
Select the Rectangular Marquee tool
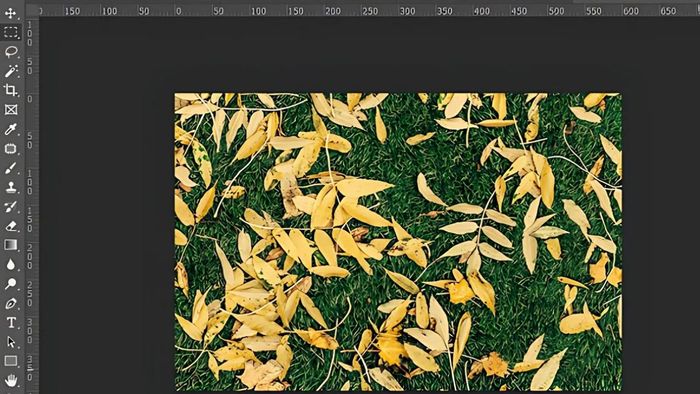11,32
